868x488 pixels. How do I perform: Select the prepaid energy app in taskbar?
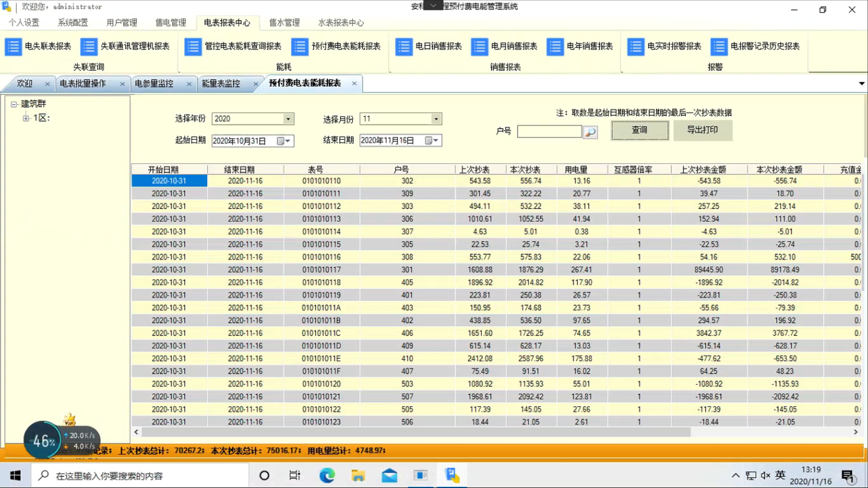click(453, 476)
